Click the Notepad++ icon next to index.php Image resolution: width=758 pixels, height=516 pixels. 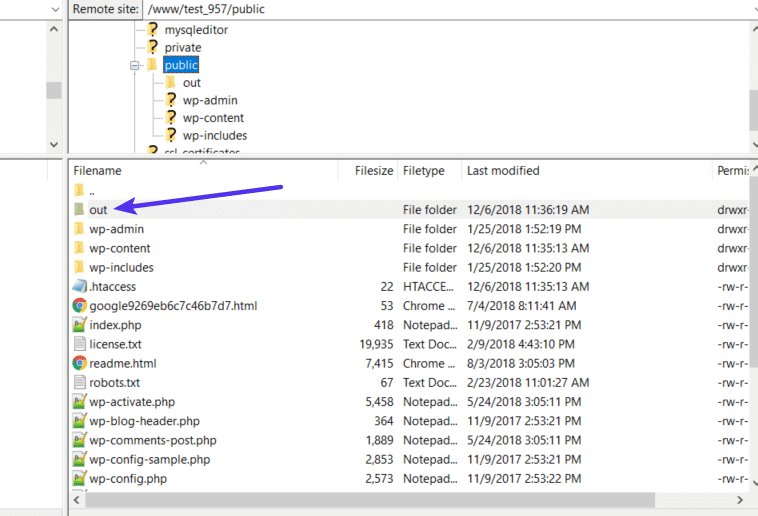(79, 325)
